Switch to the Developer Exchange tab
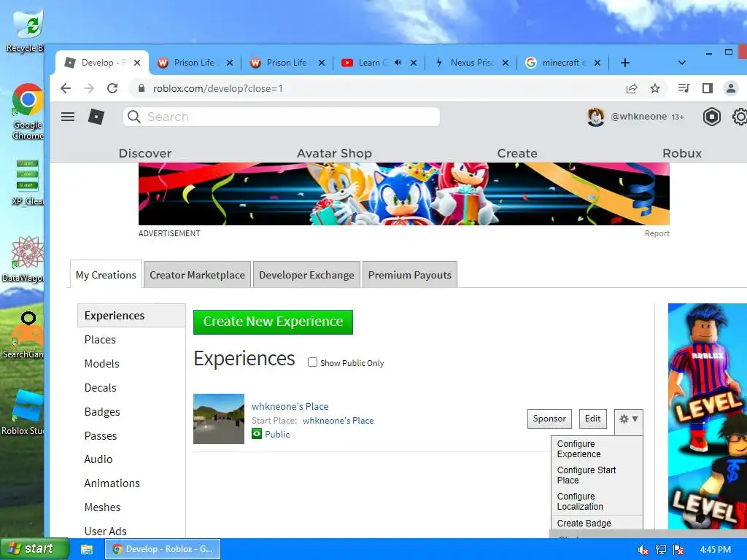 [306, 275]
